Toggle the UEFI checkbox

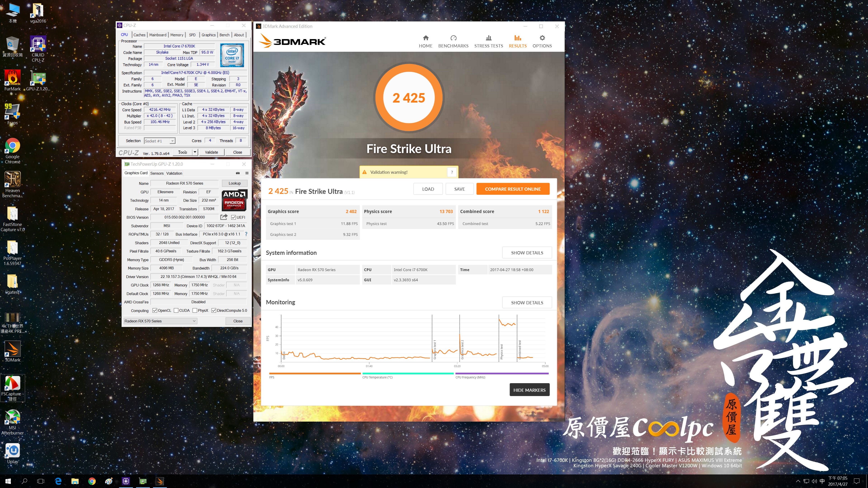click(234, 218)
